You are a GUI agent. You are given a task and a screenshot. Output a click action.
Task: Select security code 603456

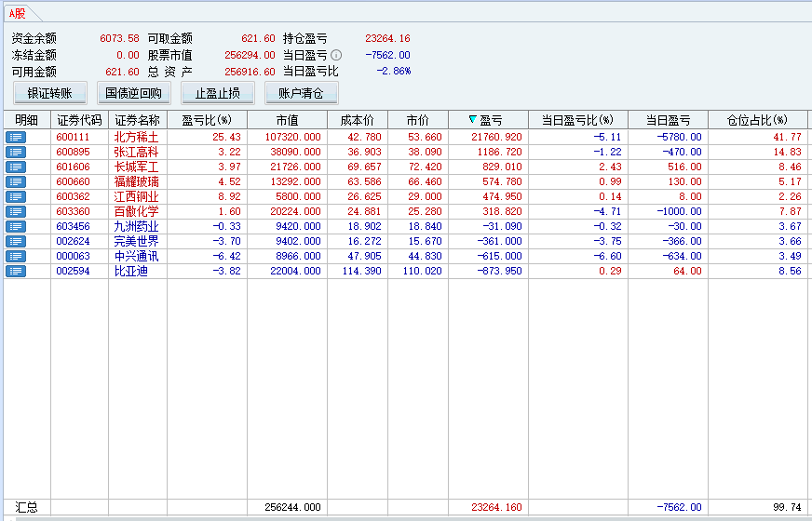pos(74,226)
